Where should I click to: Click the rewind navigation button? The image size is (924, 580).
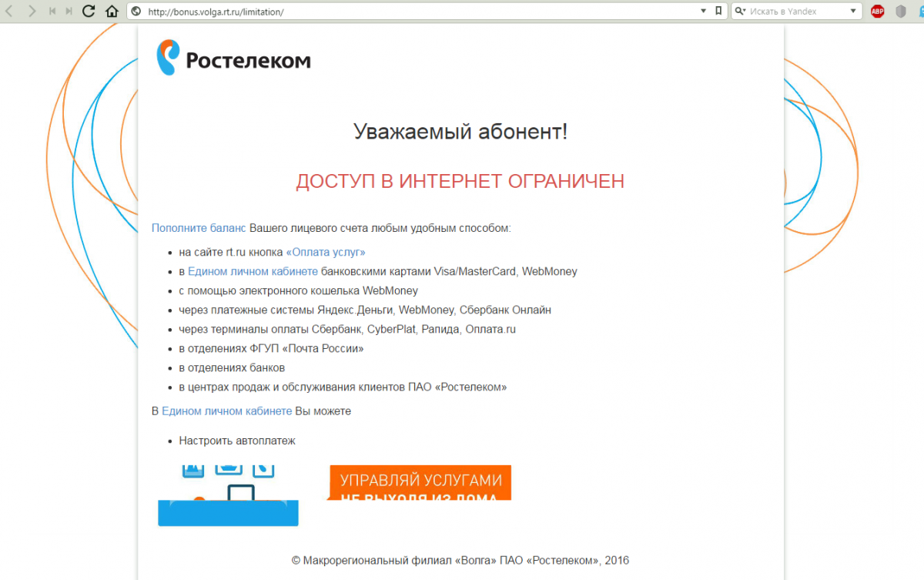52,11
